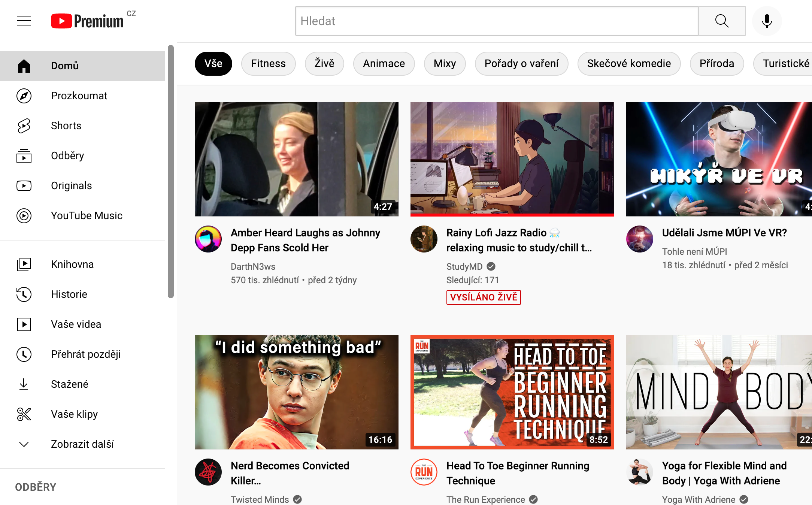
Task: Open Amber Heard video thumbnail
Action: tap(296, 159)
